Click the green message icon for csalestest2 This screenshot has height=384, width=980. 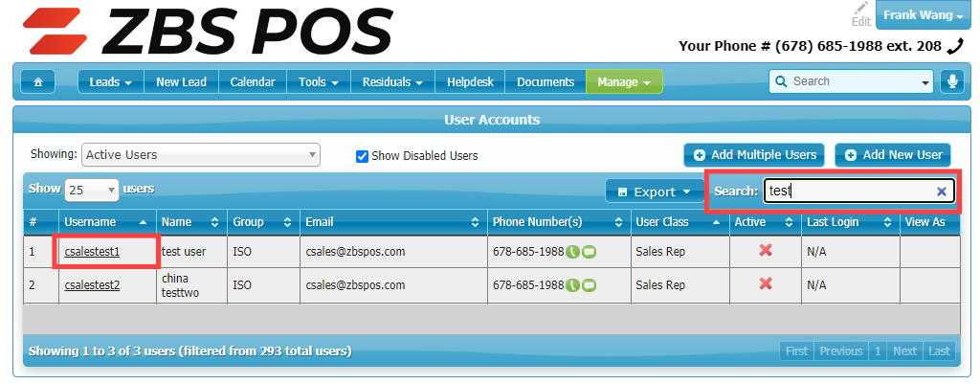[x=589, y=285]
